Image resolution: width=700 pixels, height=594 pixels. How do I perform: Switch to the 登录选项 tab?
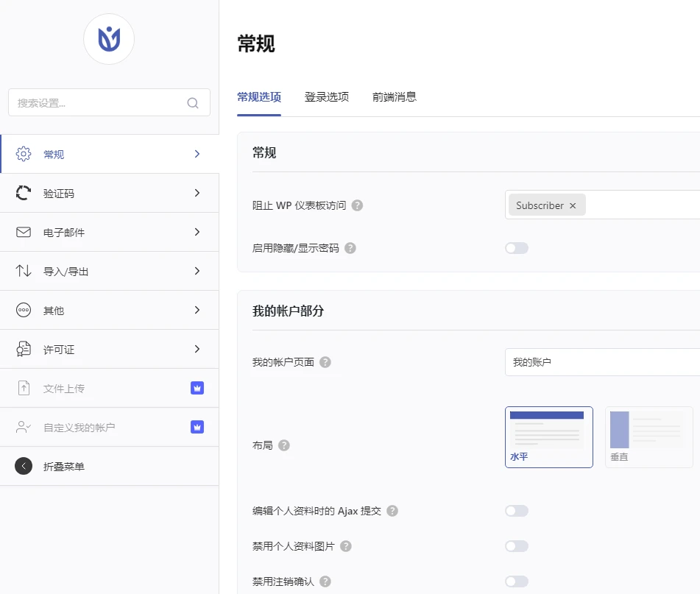tap(326, 96)
